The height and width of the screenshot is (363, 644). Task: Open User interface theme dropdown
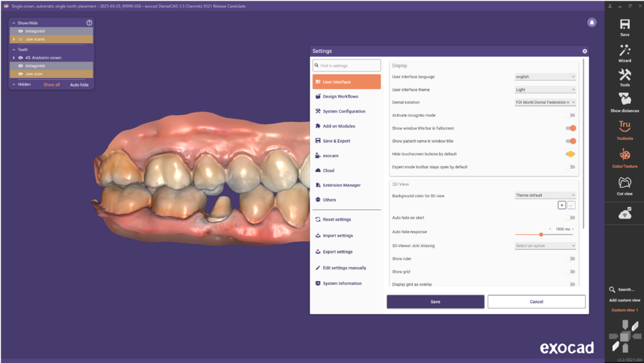click(545, 90)
